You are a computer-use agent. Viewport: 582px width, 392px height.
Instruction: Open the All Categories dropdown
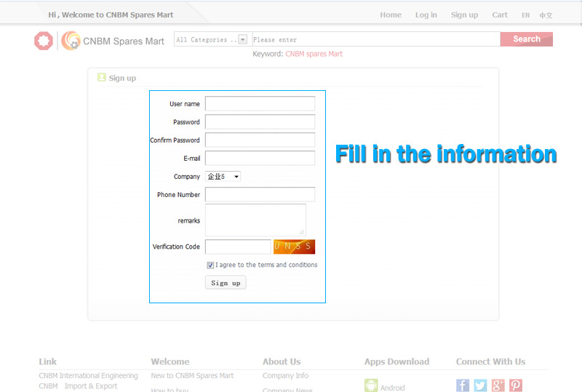(x=211, y=39)
